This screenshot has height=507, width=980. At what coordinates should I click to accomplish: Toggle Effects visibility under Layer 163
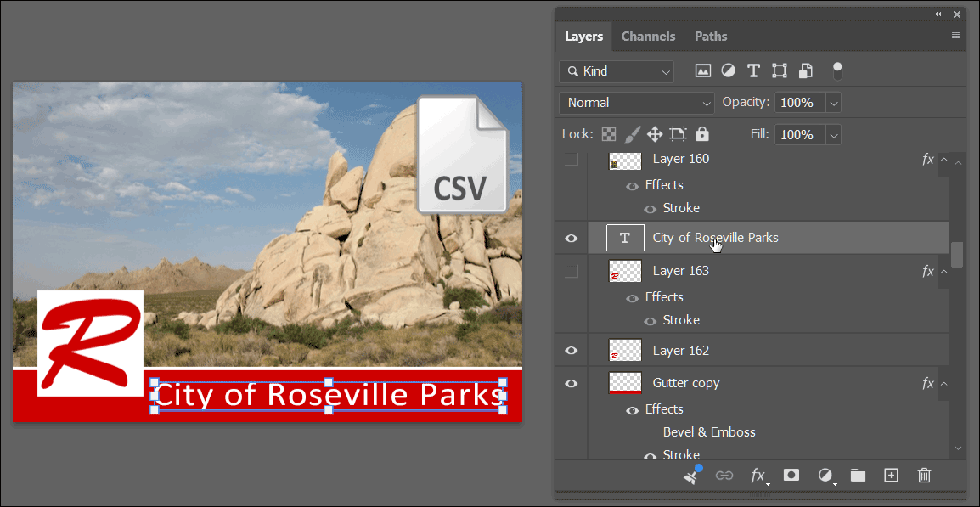coord(633,298)
